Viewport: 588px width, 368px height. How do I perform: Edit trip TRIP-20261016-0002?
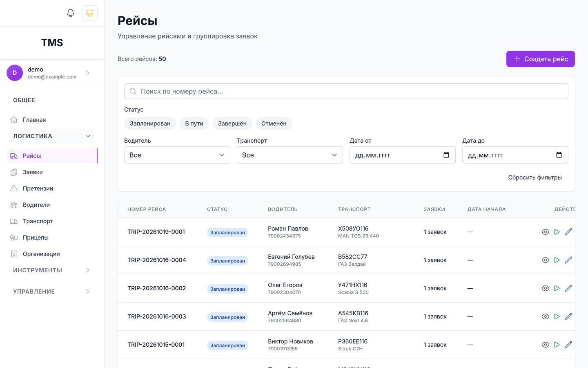tap(568, 288)
